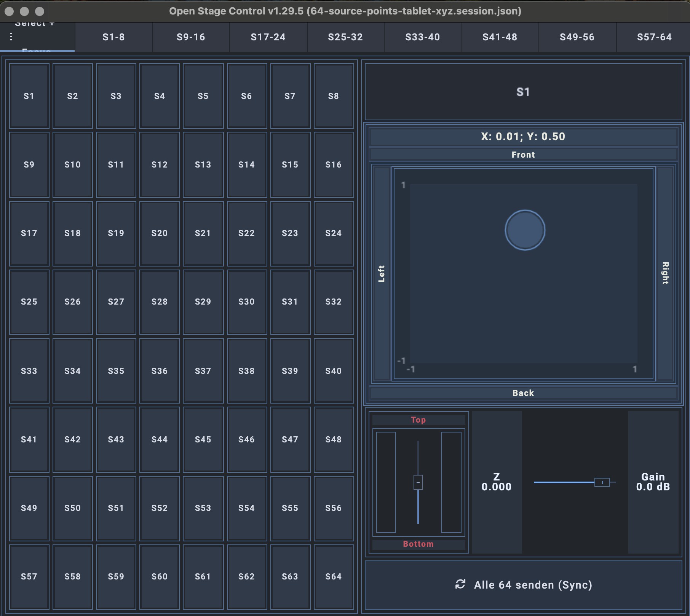
Task: Click the Left position button
Action: (382, 273)
